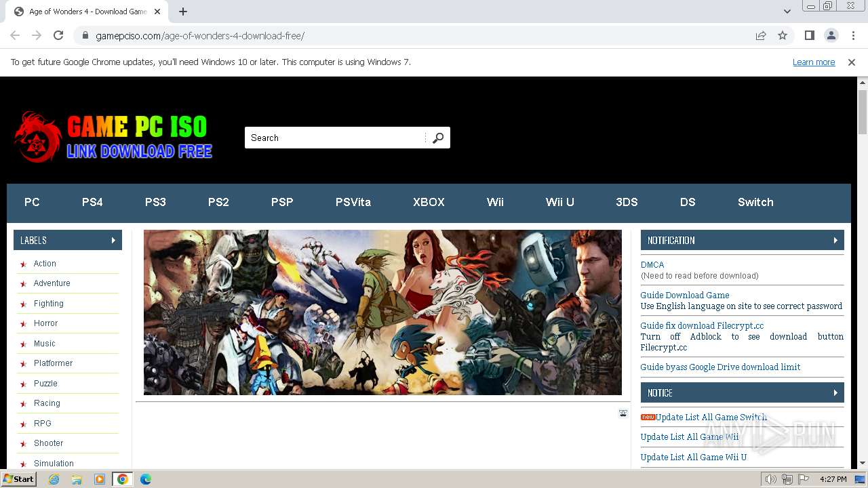Share this page via share icon

pos(761,35)
